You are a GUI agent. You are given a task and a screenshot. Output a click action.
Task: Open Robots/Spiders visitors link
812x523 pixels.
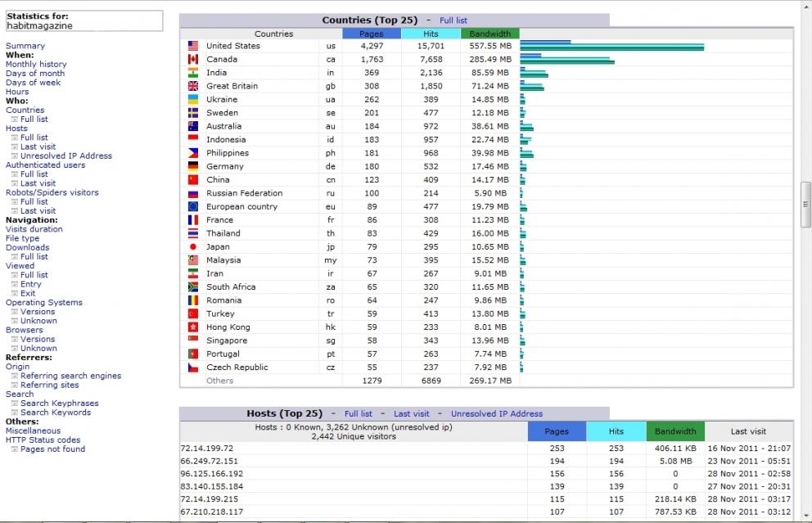coord(52,192)
